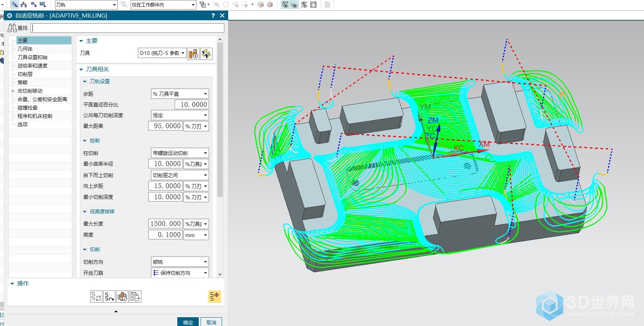Click the help question mark icon
Screen dimensions: 644x326
[x=213, y=16]
